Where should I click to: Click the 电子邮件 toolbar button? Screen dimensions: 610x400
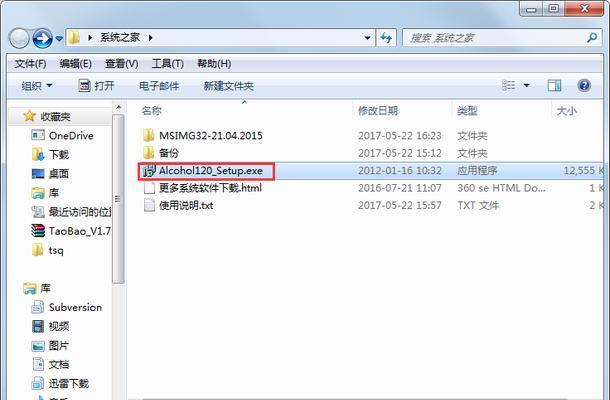159,86
